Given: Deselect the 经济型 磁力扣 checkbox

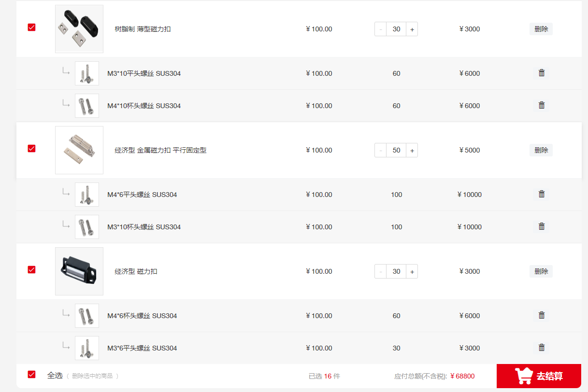Looking at the screenshot, I should point(32,270).
